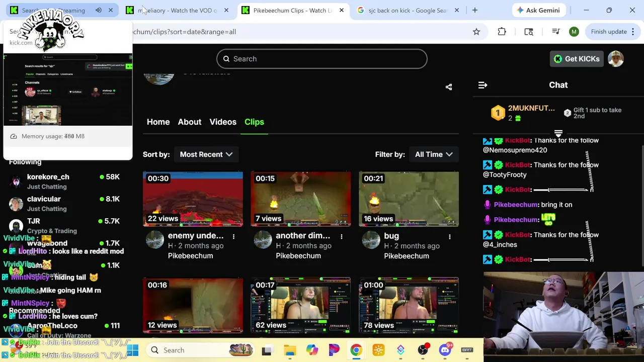
Task: Switch to the mikeliaory VOD browser tab
Action: pyautogui.click(x=176, y=10)
